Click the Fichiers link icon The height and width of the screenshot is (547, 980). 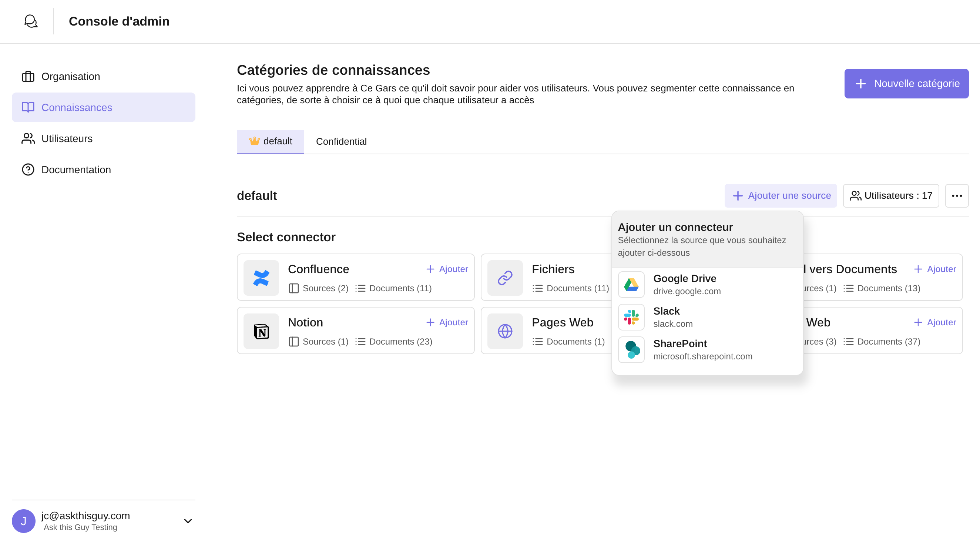[x=504, y=277]
